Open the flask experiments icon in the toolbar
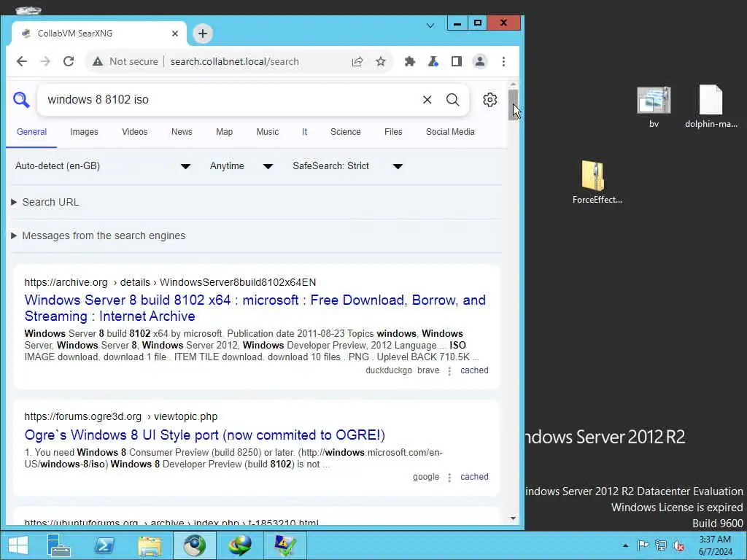The width and height of the screenshot is (747, 560). (433, 61)
